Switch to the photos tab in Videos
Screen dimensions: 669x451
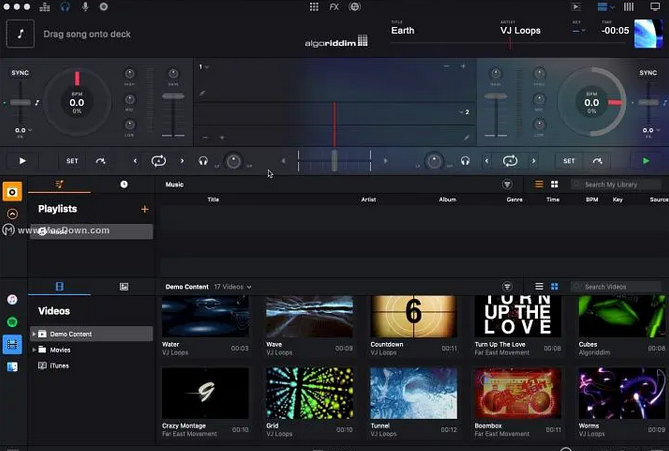point(124,287)
